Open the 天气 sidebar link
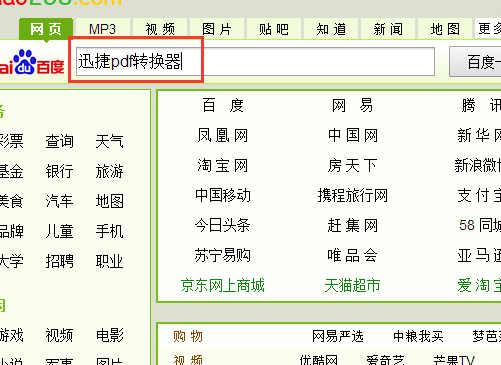The height and width of the screenshot is (365, 501). coord(109,141)
